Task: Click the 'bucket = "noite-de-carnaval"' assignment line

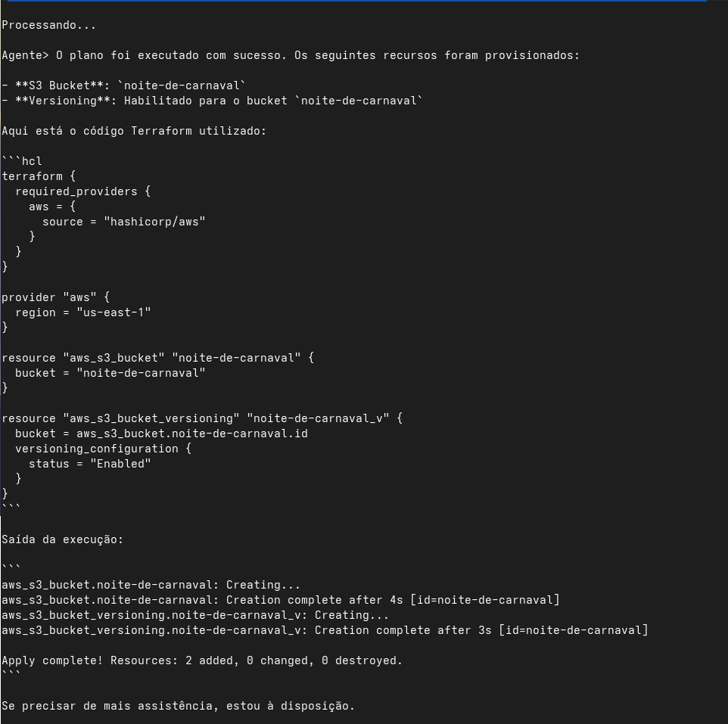Action: click(110, 373)
